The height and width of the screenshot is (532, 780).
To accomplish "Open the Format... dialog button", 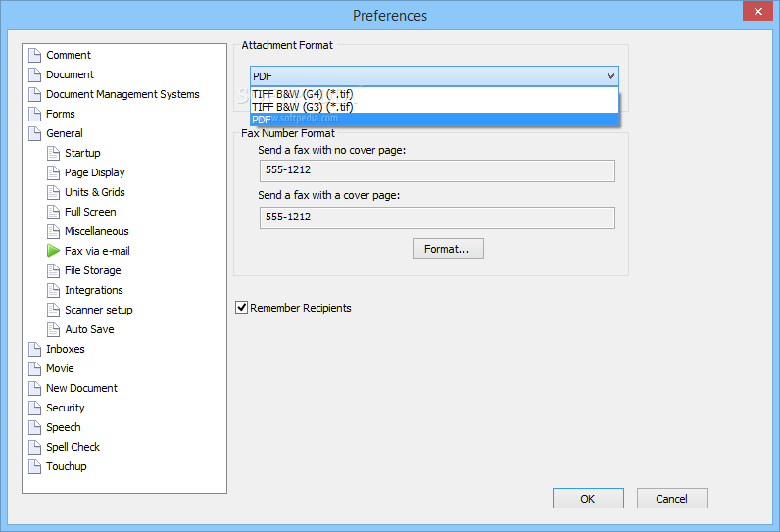I will click(448, 249).
